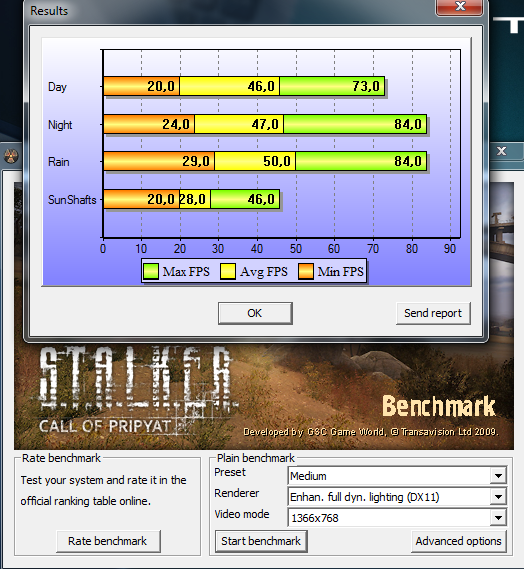Image resolution: width=524 pixels, height=569 pixels.
Task: Click the Night average FPS yellow bar
Action: coord(239,124)
